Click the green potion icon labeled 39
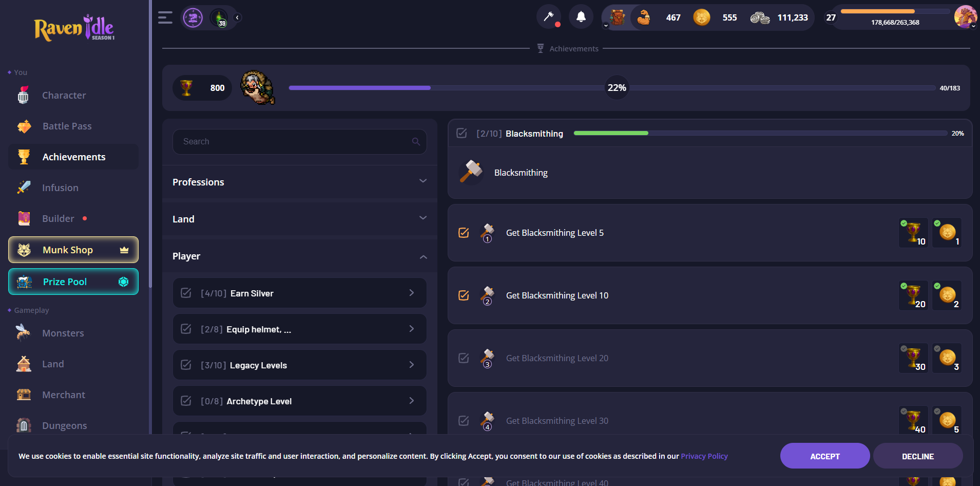This screenshot has height=486, width=980. (219, 18)
